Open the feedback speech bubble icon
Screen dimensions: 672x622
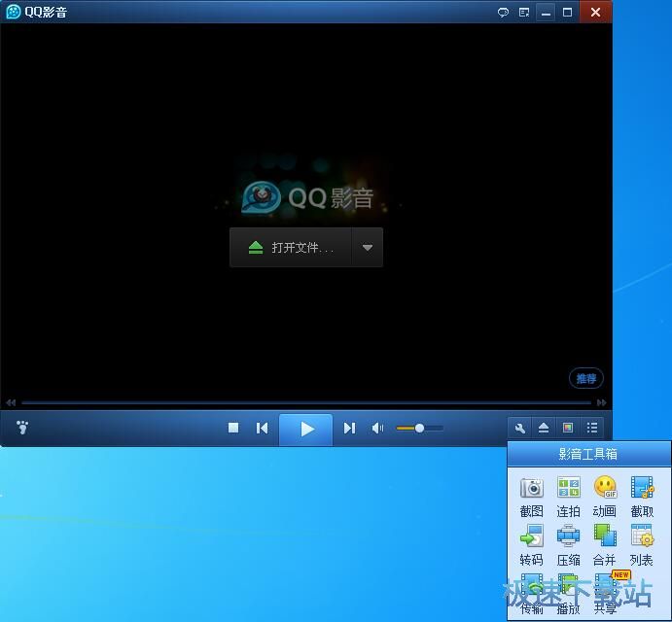click(503, 12)
